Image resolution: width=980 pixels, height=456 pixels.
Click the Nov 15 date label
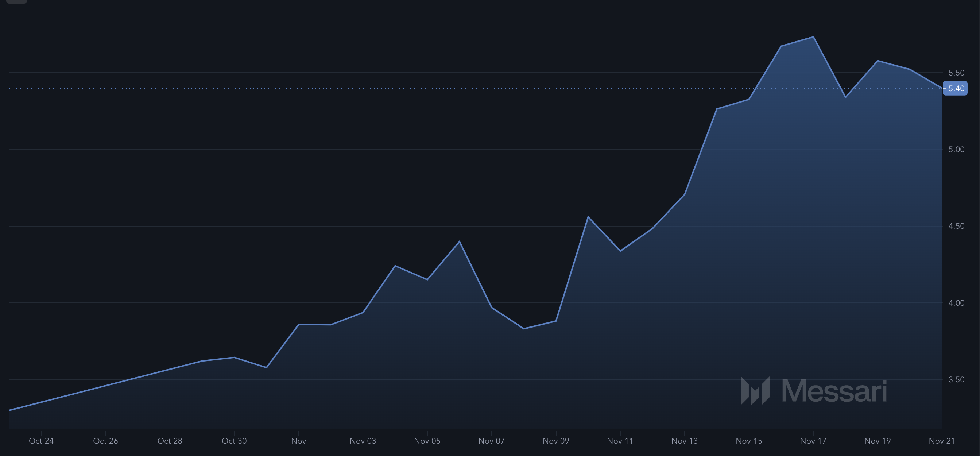pos(749,441)
